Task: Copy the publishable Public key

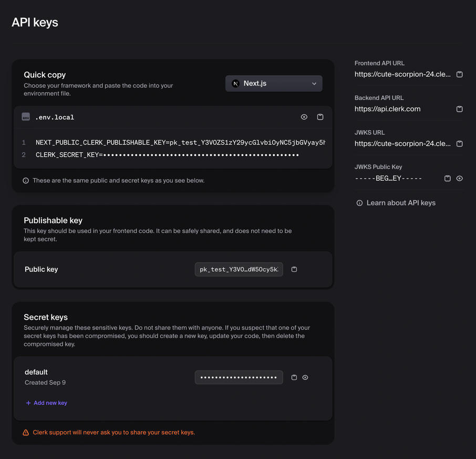Action: tap(294, 269)
